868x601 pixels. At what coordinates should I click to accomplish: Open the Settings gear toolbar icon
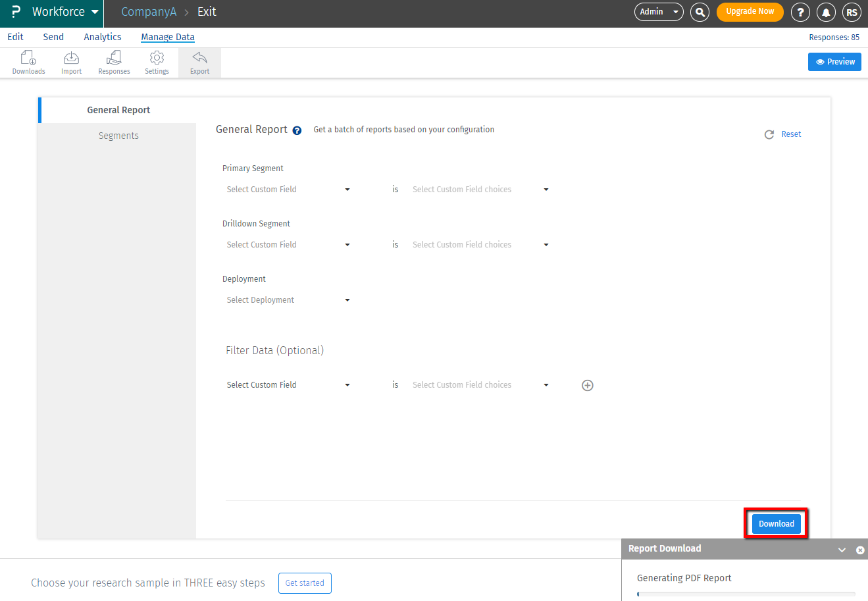157,63
